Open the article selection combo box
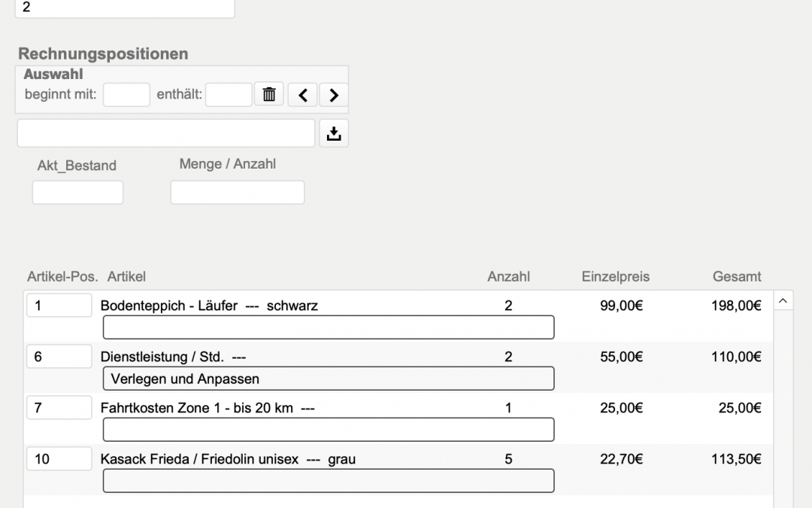The height and width of the screenshot is (508, 812). click(165, 133)
